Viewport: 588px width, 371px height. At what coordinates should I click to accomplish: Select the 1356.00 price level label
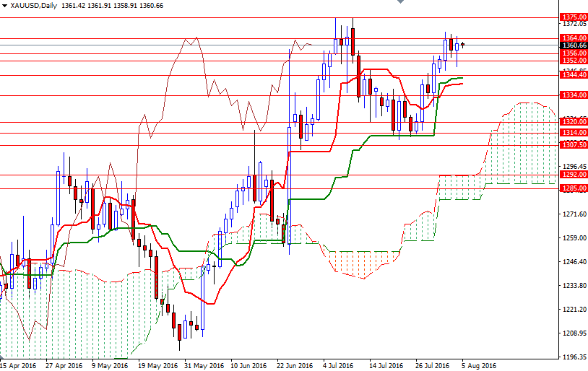[x=574, y=53]
